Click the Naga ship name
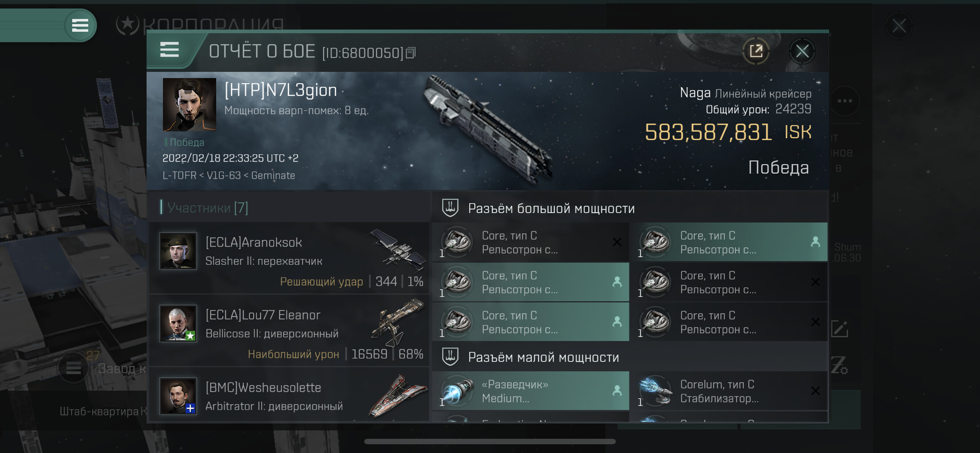The height and width of the screenshot is (453, 980). (695, 93)
